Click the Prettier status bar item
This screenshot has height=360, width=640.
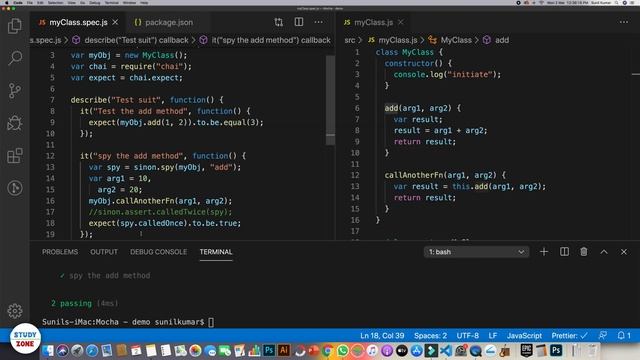tap(569, 336)
